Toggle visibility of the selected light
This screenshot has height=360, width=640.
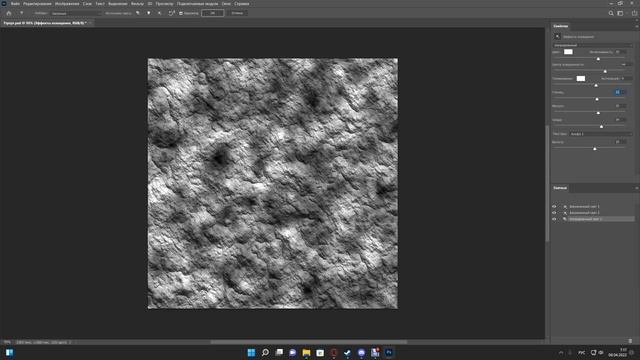[554, 219]
